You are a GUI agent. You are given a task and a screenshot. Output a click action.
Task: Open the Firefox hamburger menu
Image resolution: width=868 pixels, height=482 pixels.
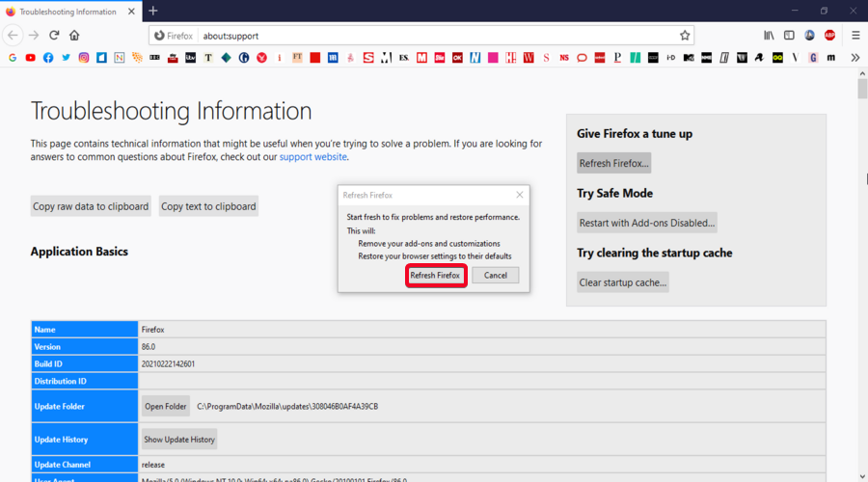(855, 36)
